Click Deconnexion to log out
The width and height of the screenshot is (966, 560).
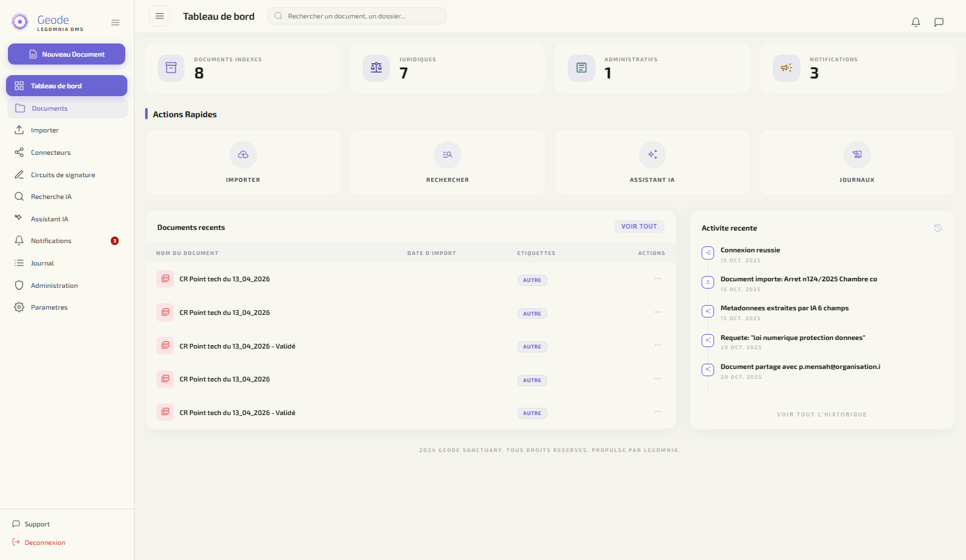click(x=39, y=543)
